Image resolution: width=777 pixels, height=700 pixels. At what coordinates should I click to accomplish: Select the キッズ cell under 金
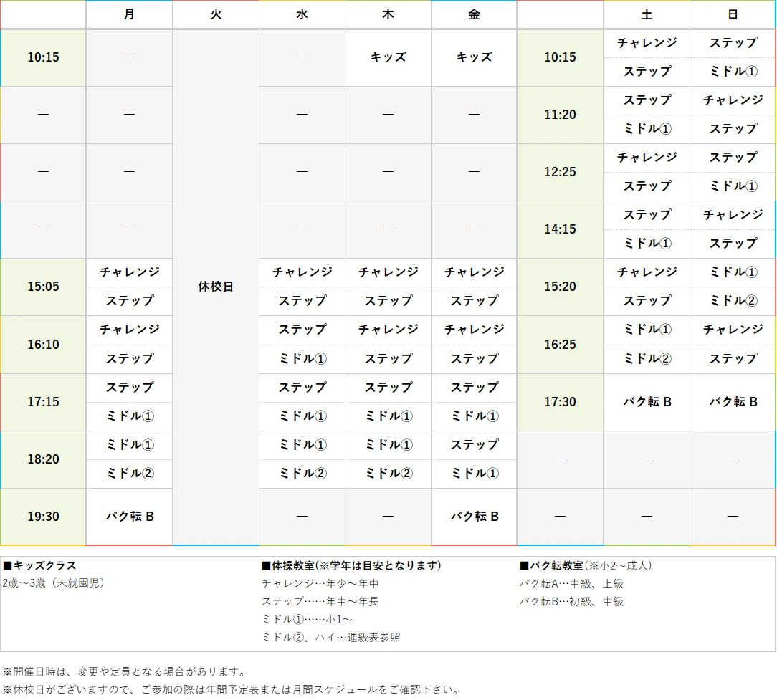473,57
